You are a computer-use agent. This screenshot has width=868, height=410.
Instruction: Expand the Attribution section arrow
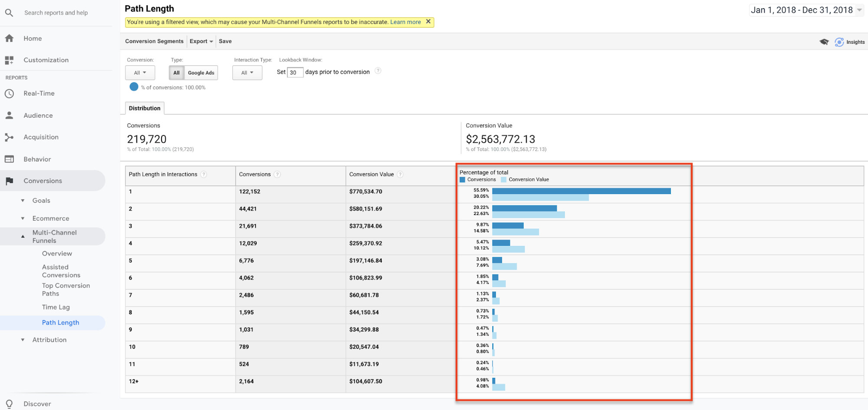23,340
